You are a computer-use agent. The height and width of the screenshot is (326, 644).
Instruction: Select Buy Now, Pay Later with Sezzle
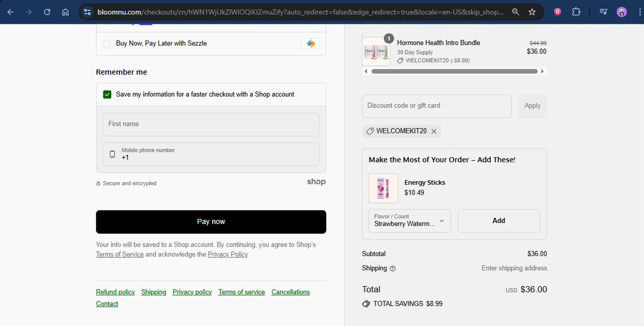pyautogui.click(x=107, y=44)
